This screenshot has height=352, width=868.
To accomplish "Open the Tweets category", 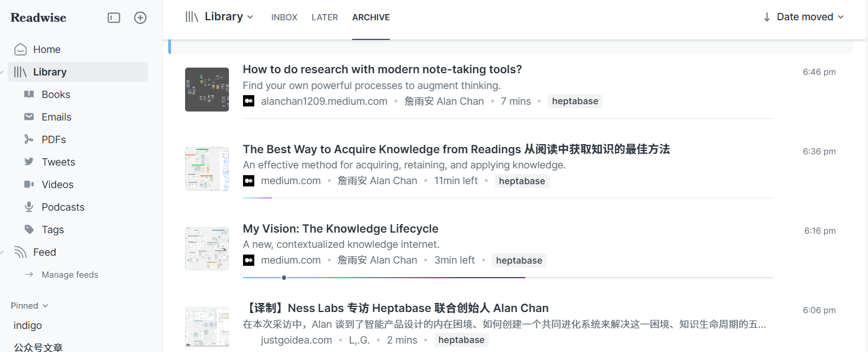I will (x=58, y=162).
